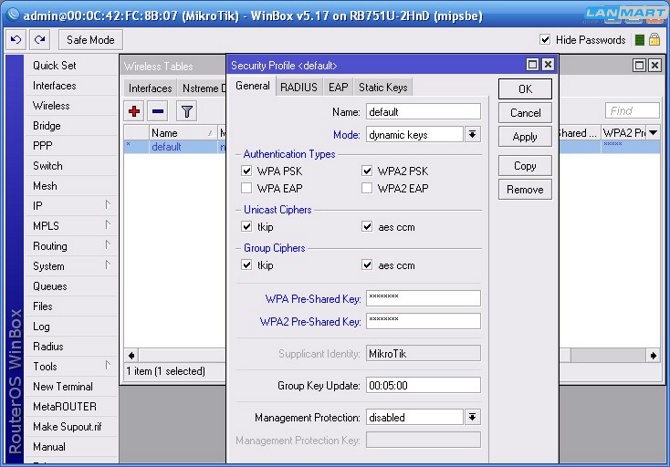The image size is (670, 467).
Task: Open the Filter funnel icon
Action: [187, 112]
